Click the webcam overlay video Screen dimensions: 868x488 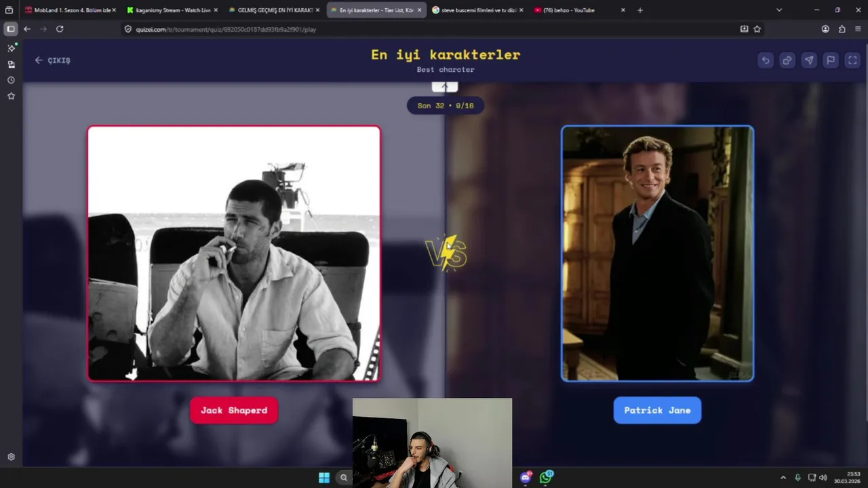pos(432,443)
